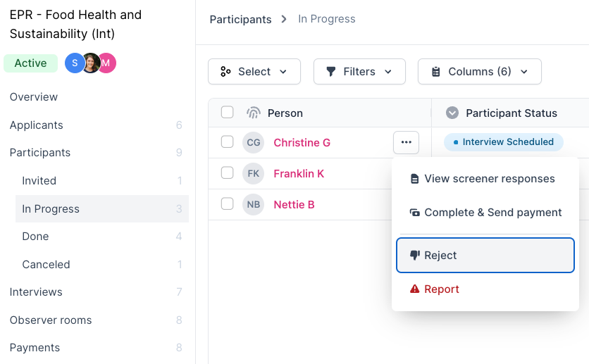Click the three-dots menu for Christine G
This screenshot has width=589, height=364.
[406, 142]
